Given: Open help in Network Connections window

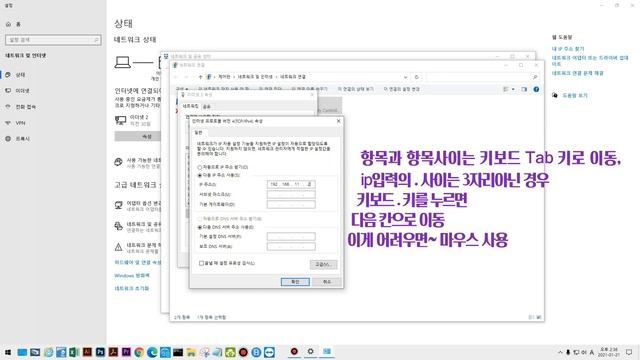Looking at the screenshot, I should pos(536,89).
